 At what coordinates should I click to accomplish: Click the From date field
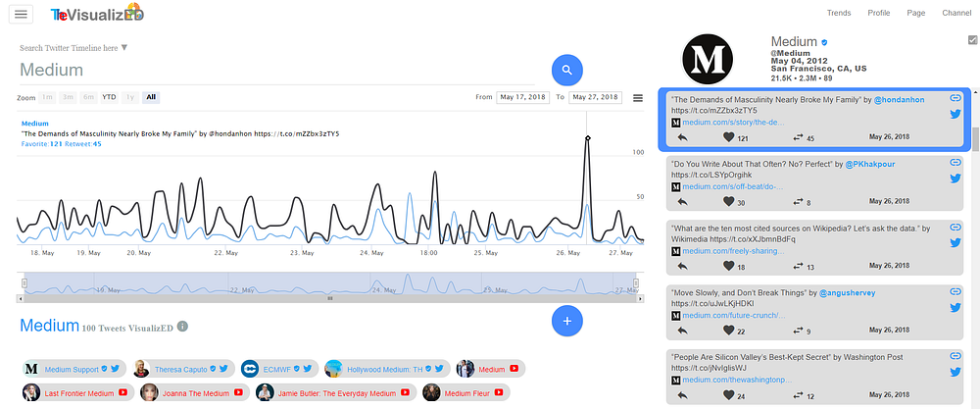(x=522, y=97)
